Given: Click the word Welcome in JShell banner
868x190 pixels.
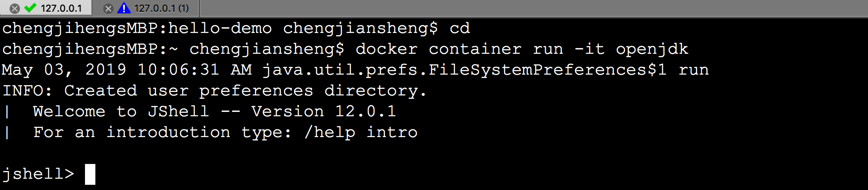Looking at the screenshot, I should [x=69, y=111].
